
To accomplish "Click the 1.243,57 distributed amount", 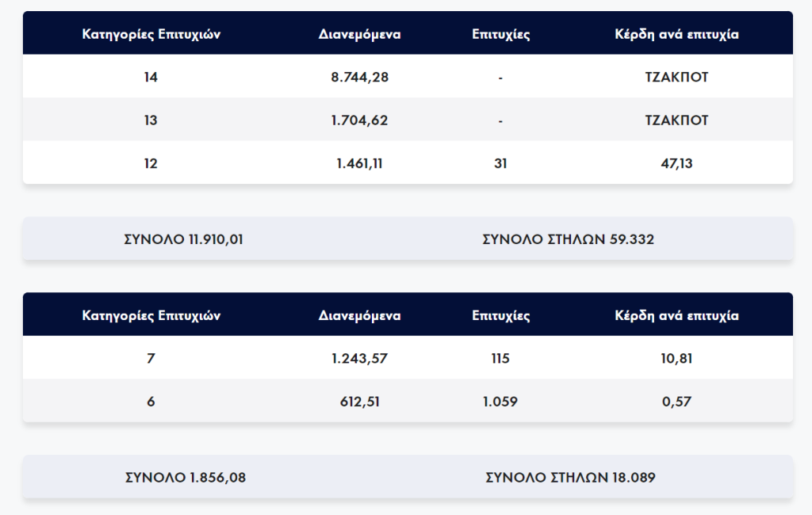I will [360, 358].
